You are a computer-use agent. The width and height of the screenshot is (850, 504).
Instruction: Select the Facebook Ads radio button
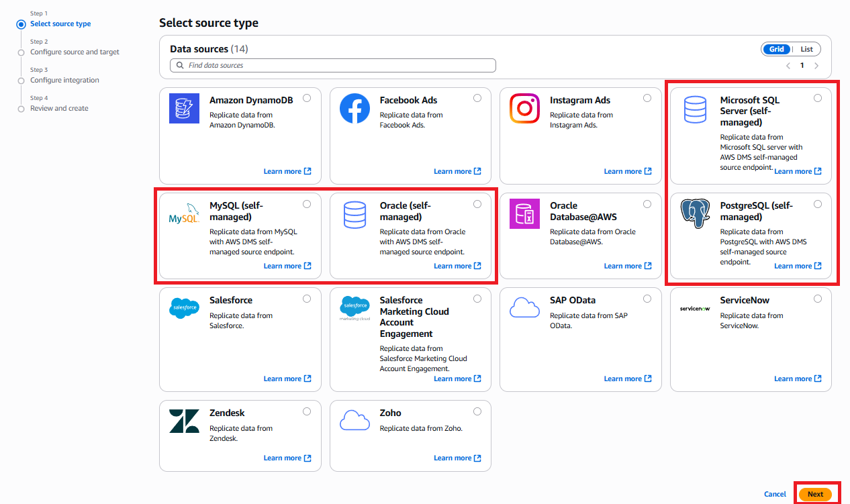[x=477, y=98]
